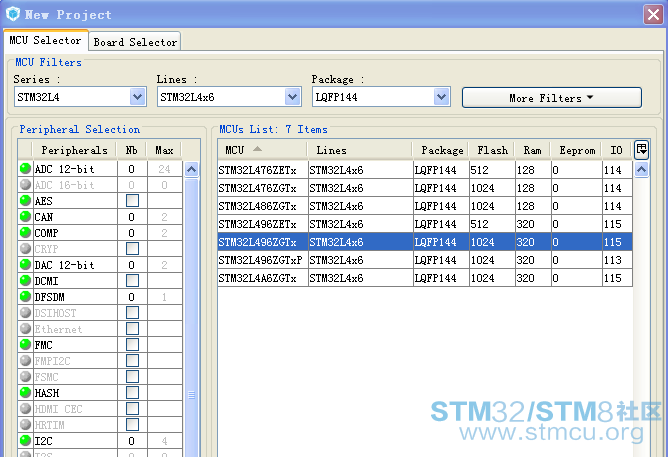Sort MCU list by Package column header

pyautogui.click(x=442, y=150)
